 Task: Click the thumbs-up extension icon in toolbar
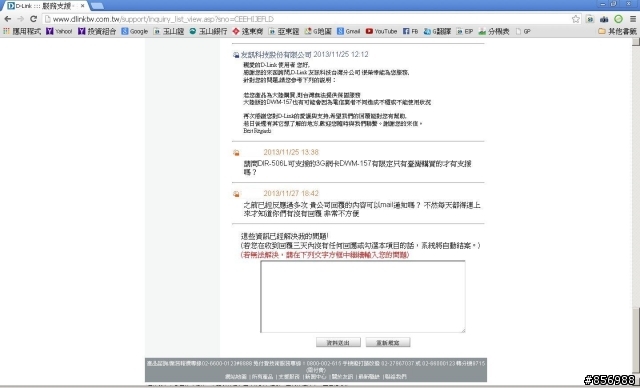[x=604, y=19]
